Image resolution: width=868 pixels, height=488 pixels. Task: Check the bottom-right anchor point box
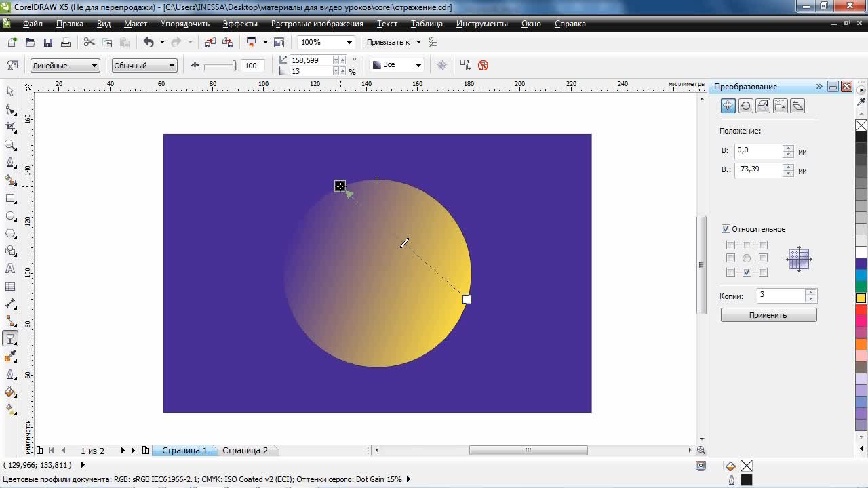pos(763,272)
